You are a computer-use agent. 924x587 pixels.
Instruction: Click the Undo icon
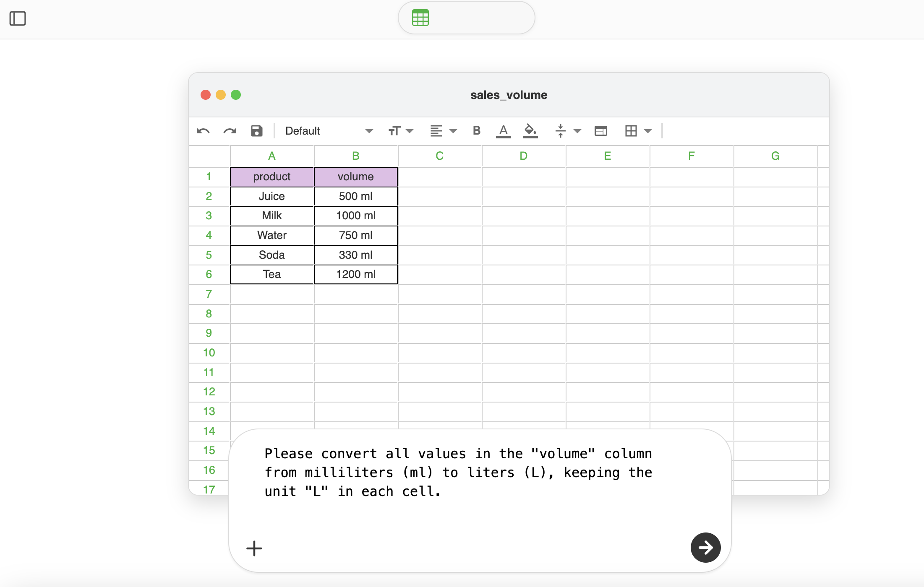(x=202, y=131)
